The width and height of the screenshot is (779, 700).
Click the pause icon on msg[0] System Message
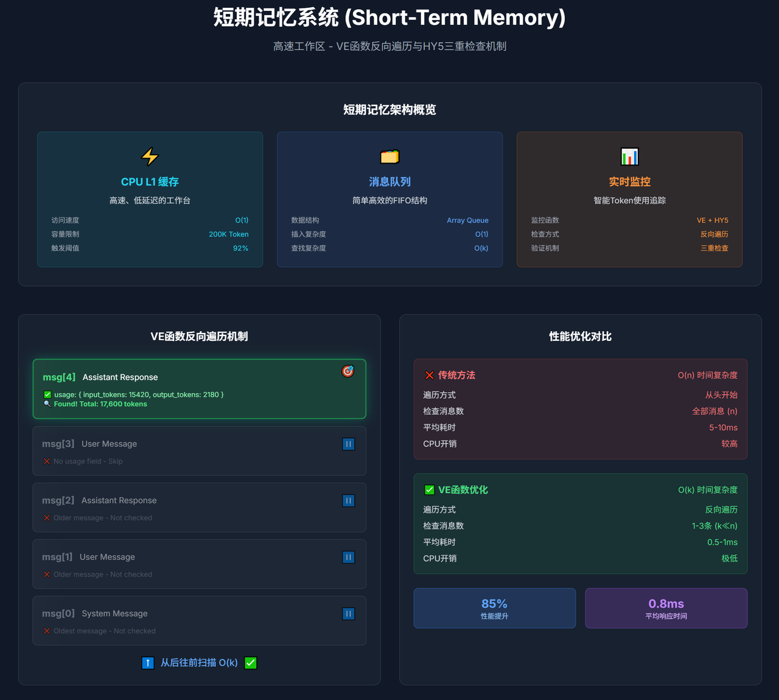click(x=348, y=614)
